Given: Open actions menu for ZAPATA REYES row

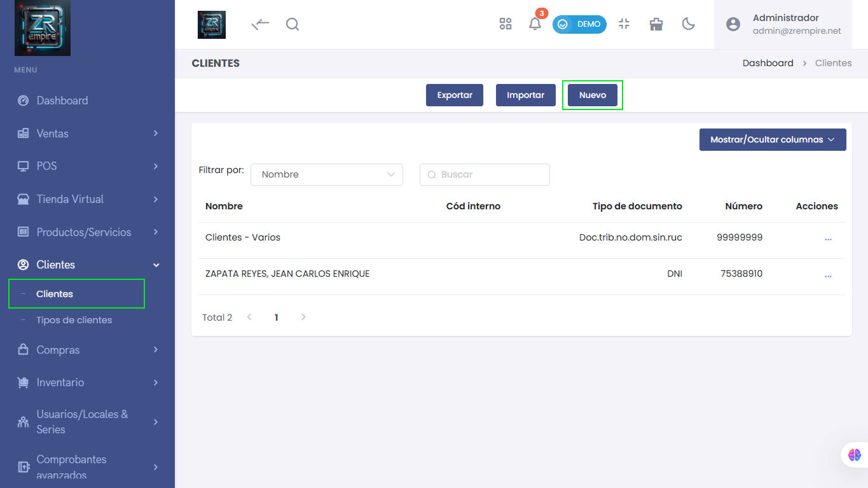Looking at the screenshot, I should tap(827, 275).
